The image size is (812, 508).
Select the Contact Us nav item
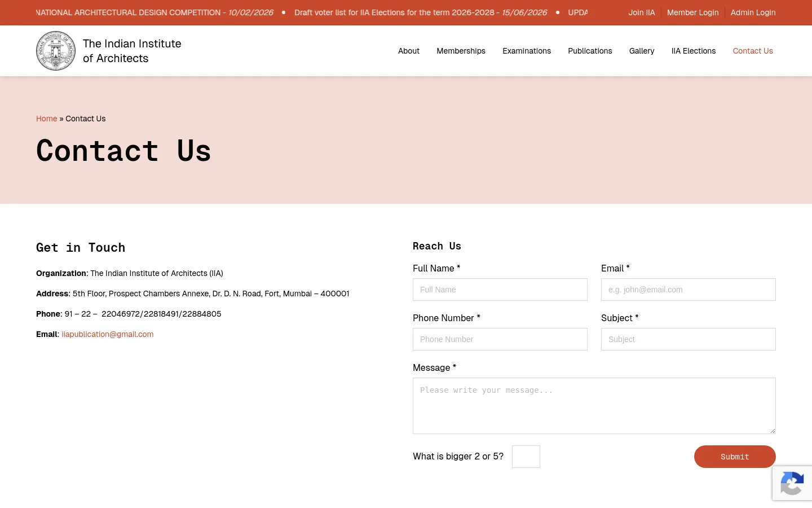753,51
